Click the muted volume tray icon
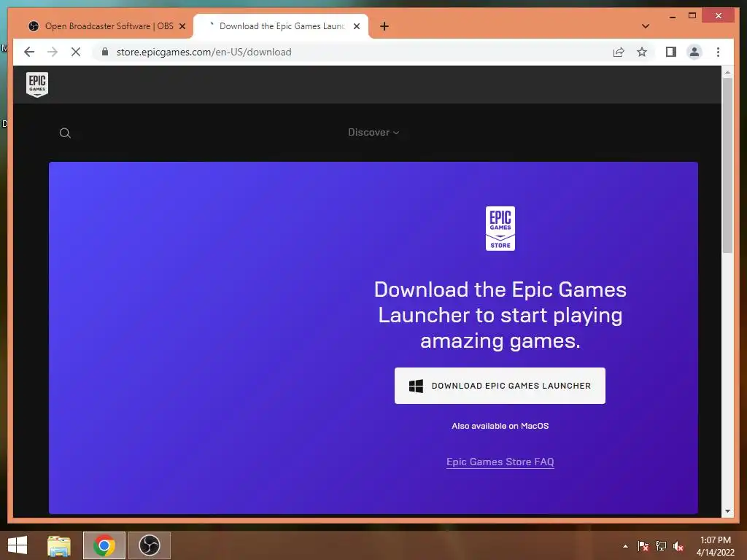 tap(678, 546)
